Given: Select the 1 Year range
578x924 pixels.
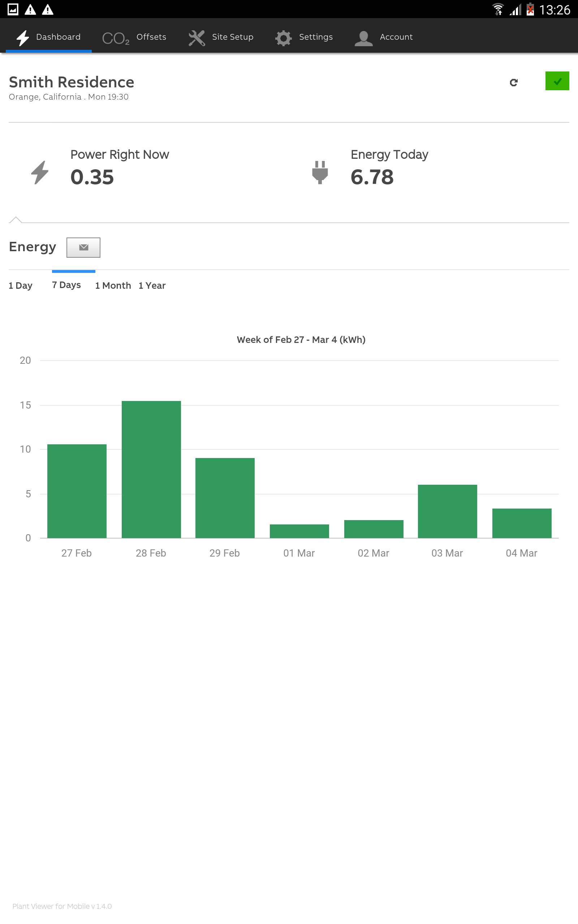Looking at the screenshot, I should click(152, 285).
